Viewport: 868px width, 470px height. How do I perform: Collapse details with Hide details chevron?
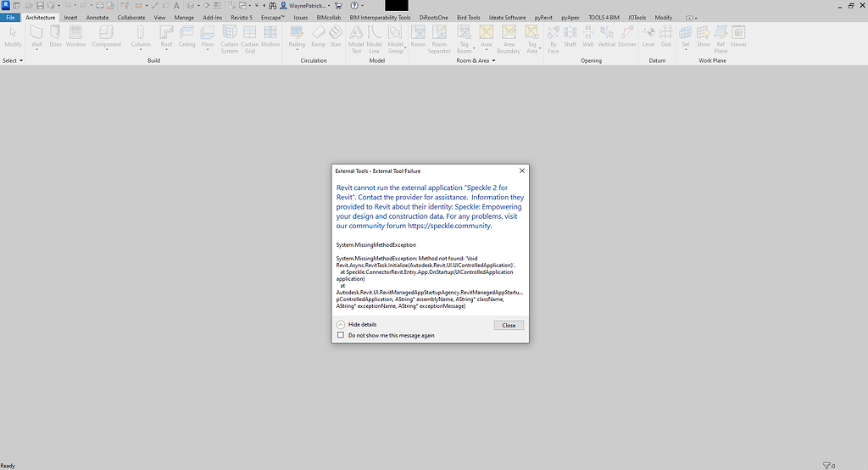[341, 324]
